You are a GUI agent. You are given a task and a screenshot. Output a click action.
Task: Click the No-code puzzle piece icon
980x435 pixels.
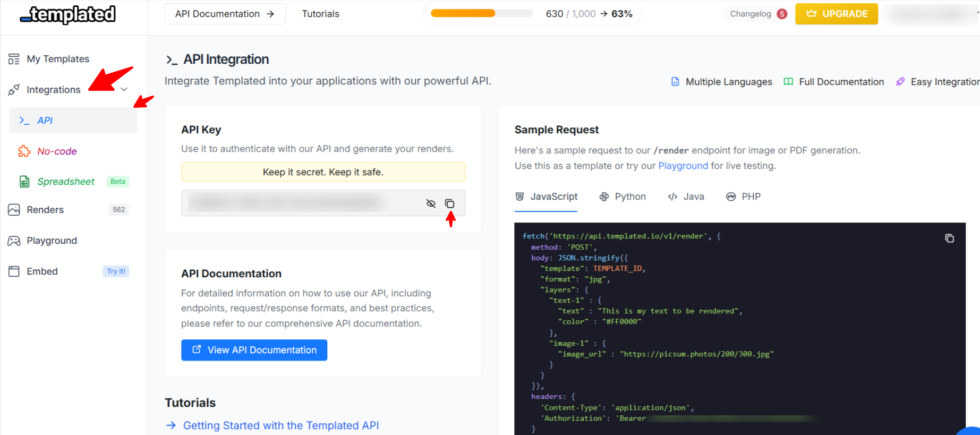(x=24, y=151)
